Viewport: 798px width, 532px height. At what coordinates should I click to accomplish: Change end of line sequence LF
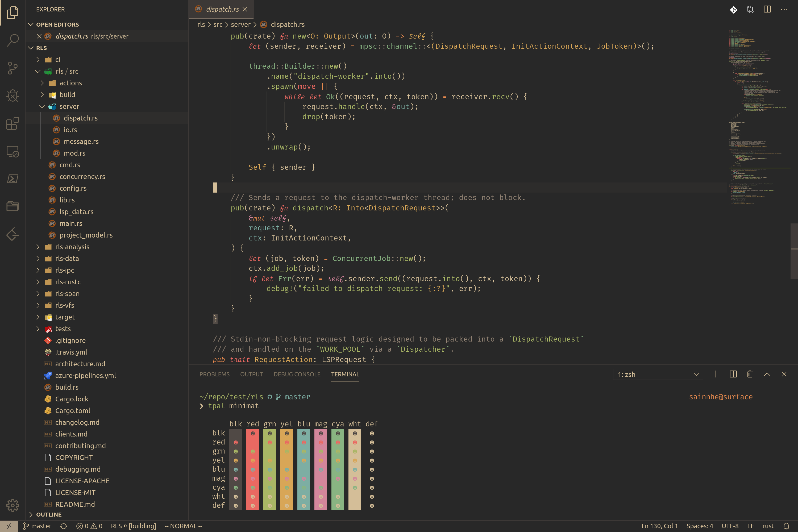click(x=750, y=526)
